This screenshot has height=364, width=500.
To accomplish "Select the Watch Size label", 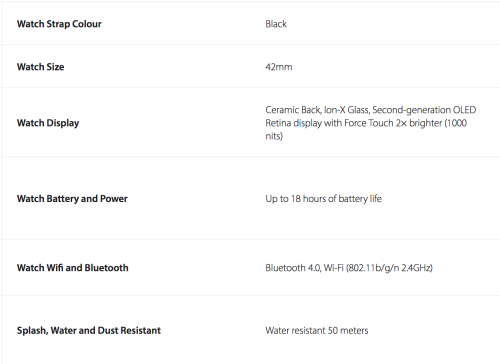I will tap(40, 67).
